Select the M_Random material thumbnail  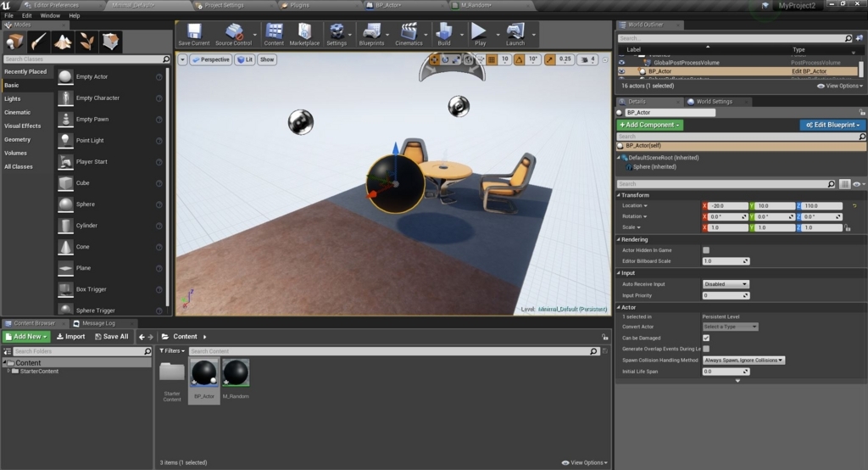(x=236, y=373)
